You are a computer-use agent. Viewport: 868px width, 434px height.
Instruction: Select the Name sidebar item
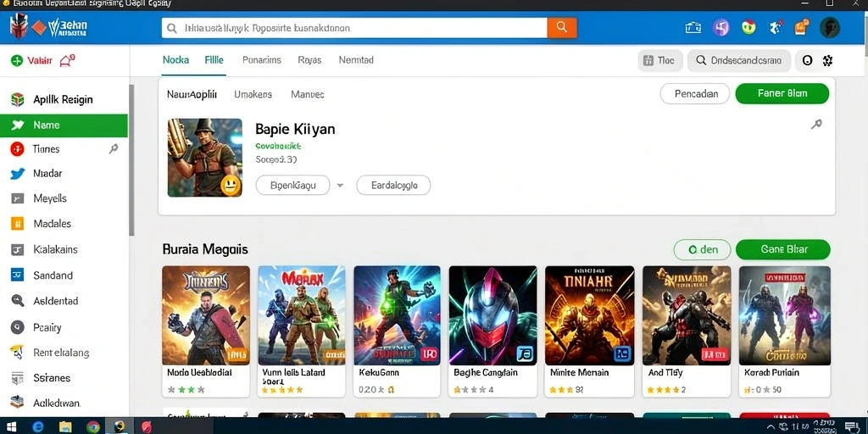(x=64, y=125)
